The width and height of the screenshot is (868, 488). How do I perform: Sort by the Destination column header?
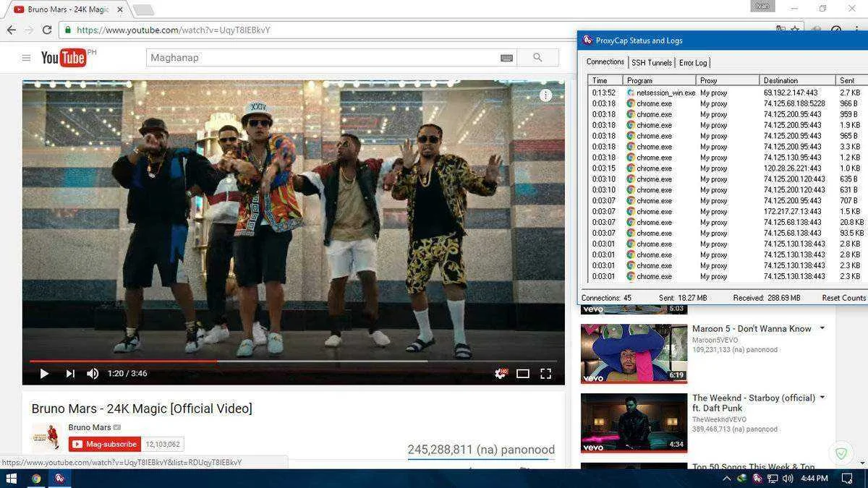(797, 80)
